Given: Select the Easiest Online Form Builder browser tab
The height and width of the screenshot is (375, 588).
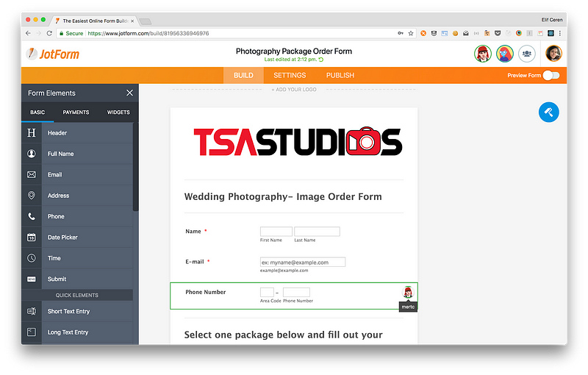Looking at the screenshot, I should (x=96, y=21).
